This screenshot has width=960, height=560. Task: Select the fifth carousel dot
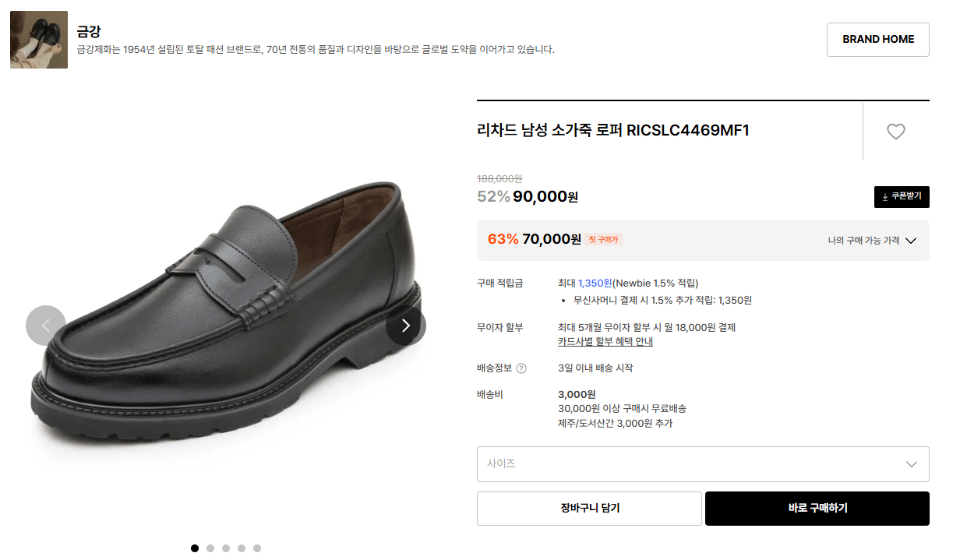(257, 548)
